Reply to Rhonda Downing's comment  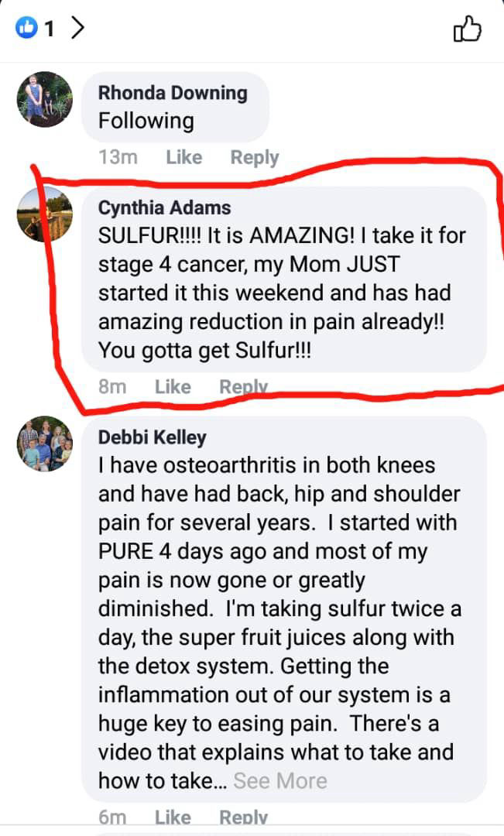pyautogui.click(x=255, y=158)
